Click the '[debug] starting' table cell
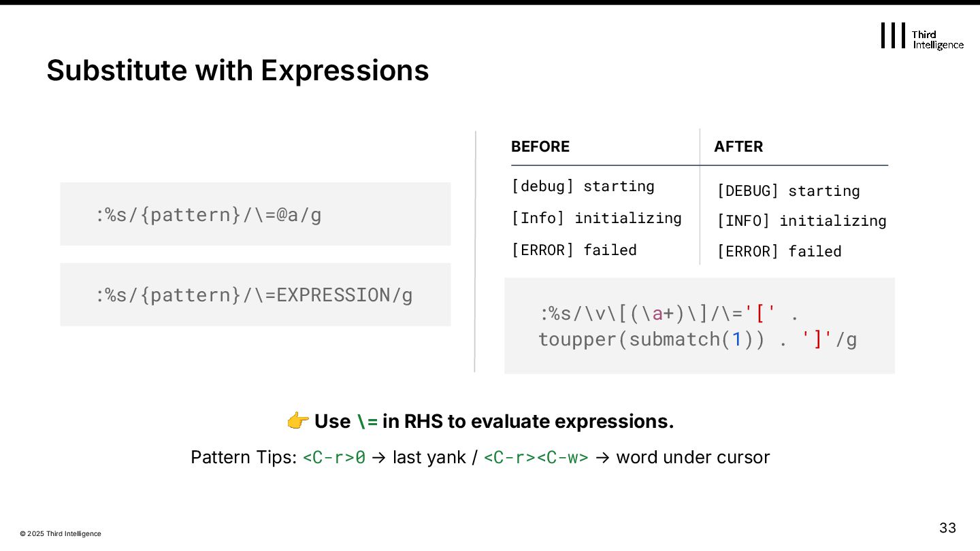Image resolution: width=980 pixels, height=551 pixels. (x=583, y=186)
